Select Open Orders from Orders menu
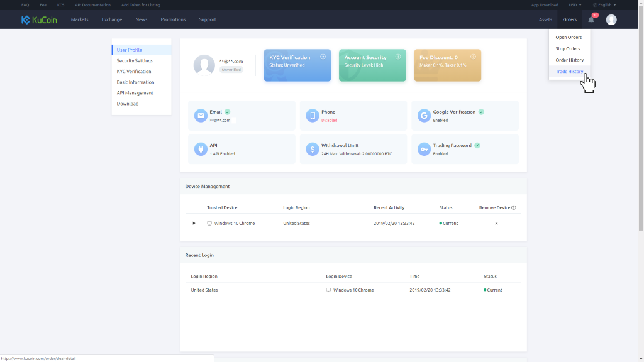This screenshot has width=644, height=362. click(x=568, y=38)
